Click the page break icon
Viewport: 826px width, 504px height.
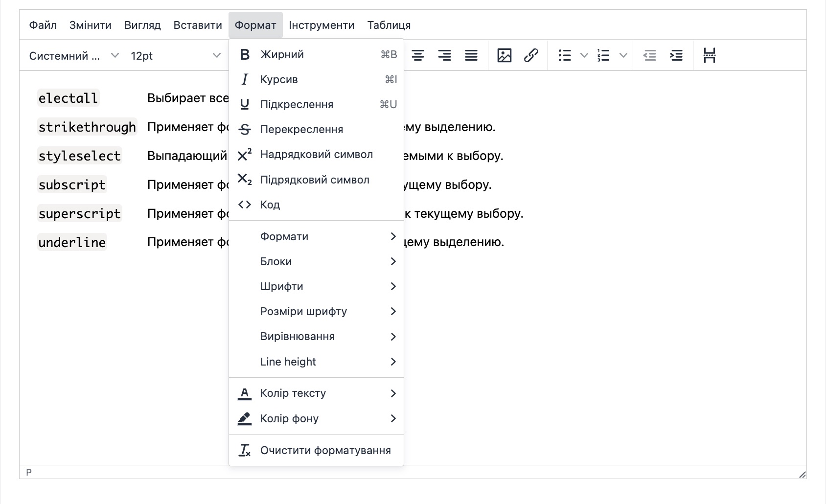click(x=709, y=56)
